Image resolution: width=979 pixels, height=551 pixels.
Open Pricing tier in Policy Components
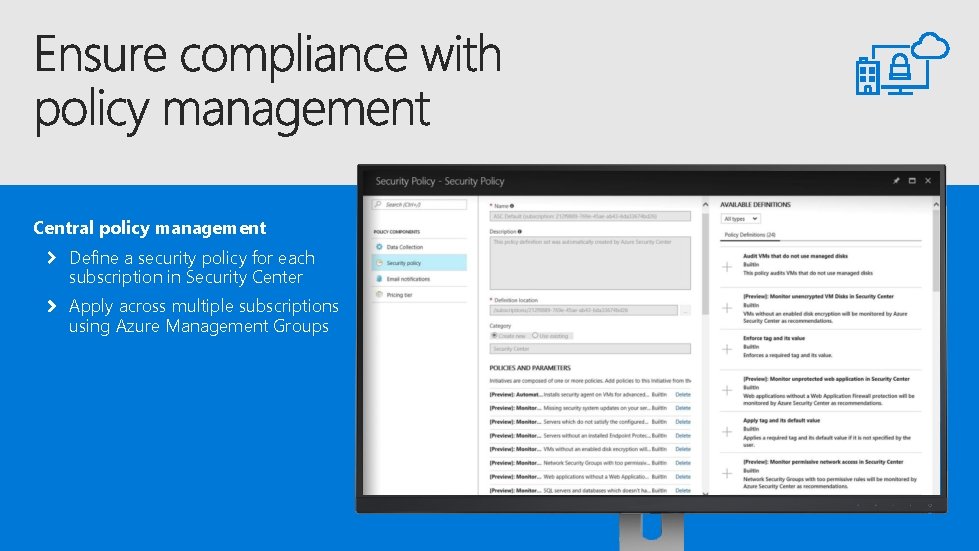[x=420, y=295]
